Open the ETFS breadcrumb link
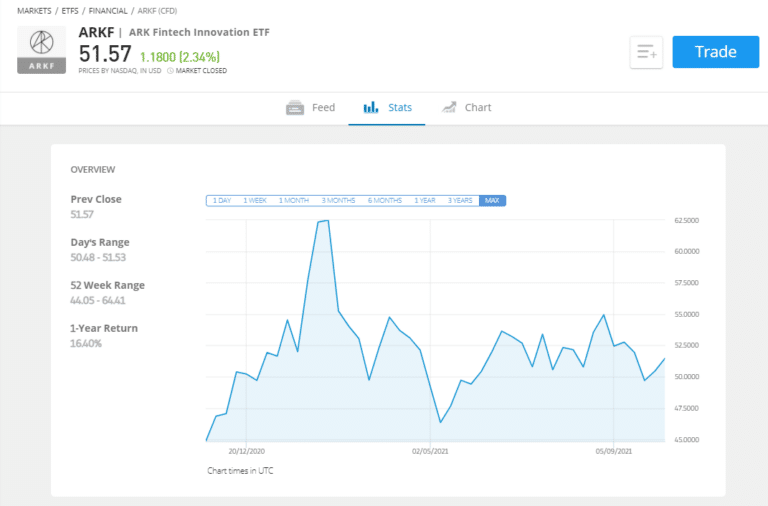The image size is (768, 506). click(x=70, y=11)
